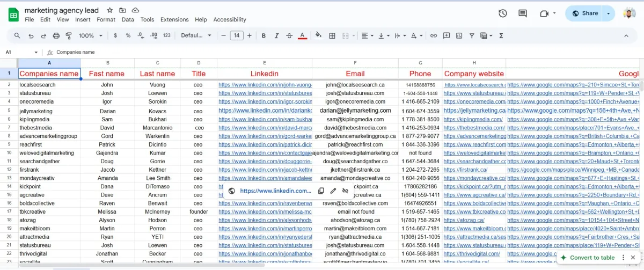Viewport: 644px width, 270px height.
Task: Toggle italic formatting
Action: pyautogui.click(x=276, y=35)
